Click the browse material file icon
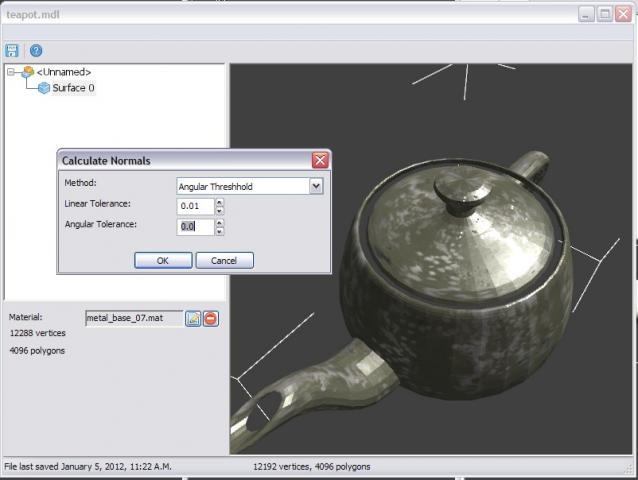The height and width of the screenshot is (480, 638). (194, 318)
